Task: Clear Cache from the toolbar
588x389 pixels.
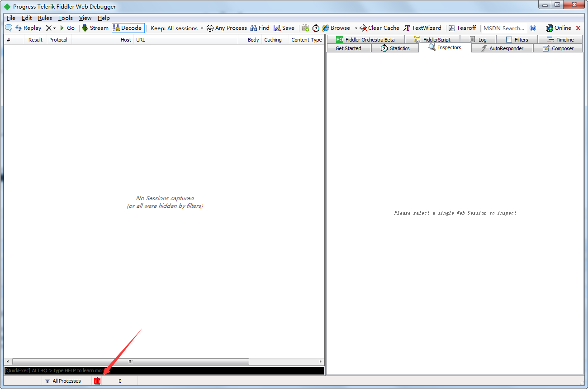Action: [379, 28]
